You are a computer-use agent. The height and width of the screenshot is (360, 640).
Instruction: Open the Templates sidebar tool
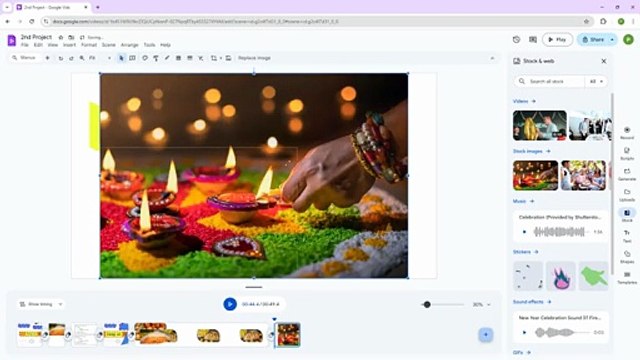click(627, 278)
